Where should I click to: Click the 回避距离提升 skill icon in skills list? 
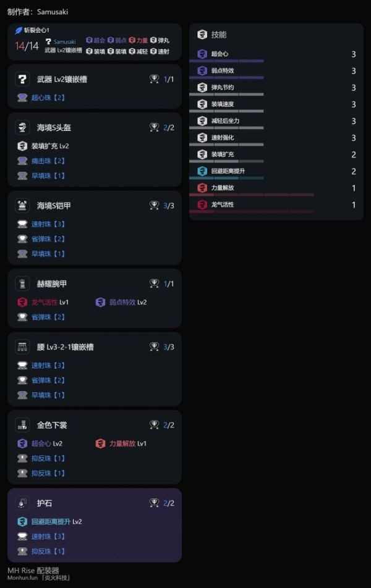[x=202, y=171]
